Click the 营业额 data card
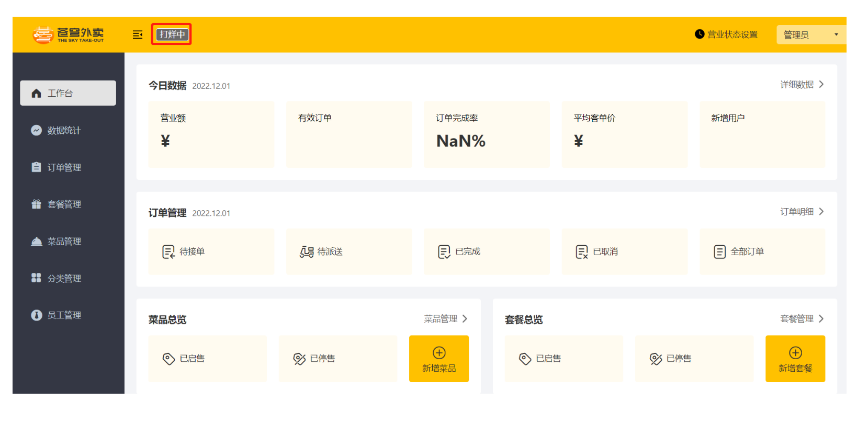Image resolution: width=868 pixels, height=424 pixels. click(x=211, y=134)
